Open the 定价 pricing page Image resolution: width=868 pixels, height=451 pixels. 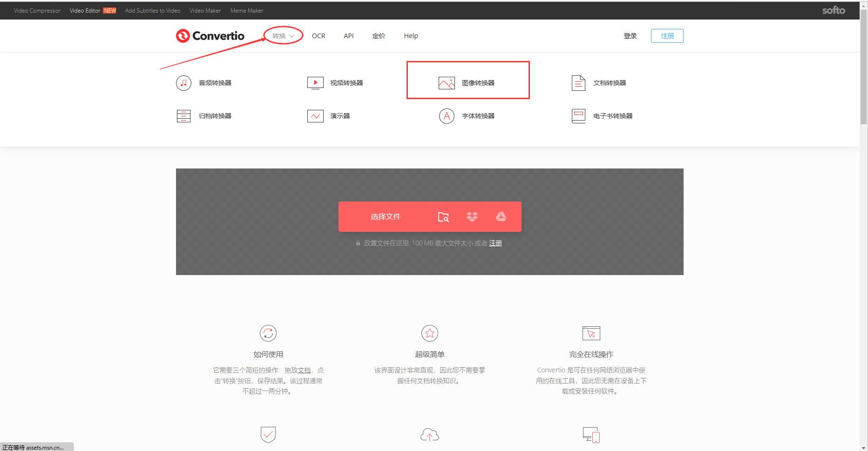point(379,36)
